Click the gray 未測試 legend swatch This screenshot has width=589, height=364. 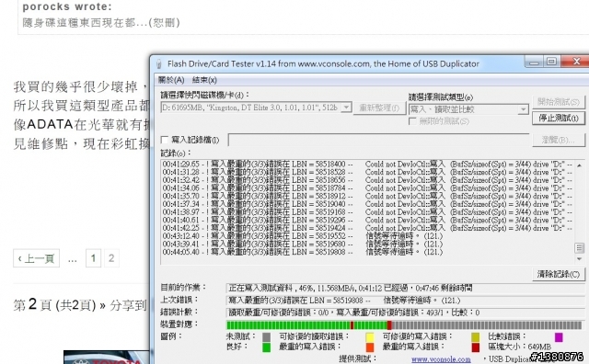[x=266, y=337]
